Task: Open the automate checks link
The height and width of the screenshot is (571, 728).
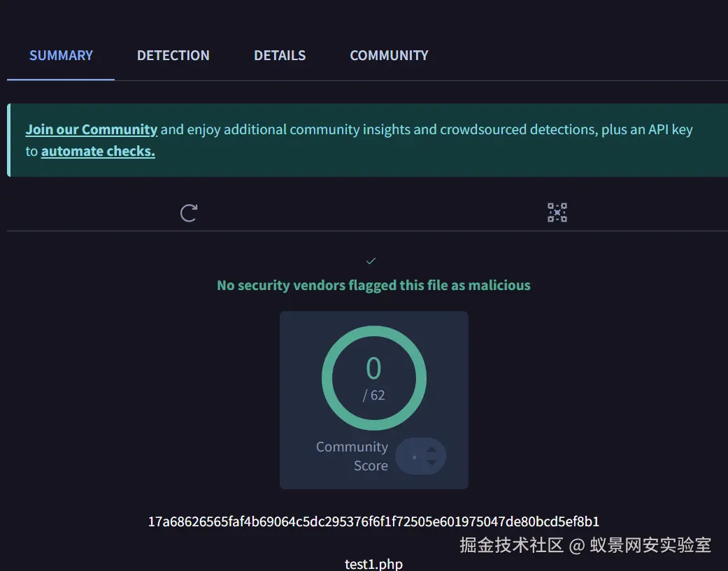Action: coord(98,151)
